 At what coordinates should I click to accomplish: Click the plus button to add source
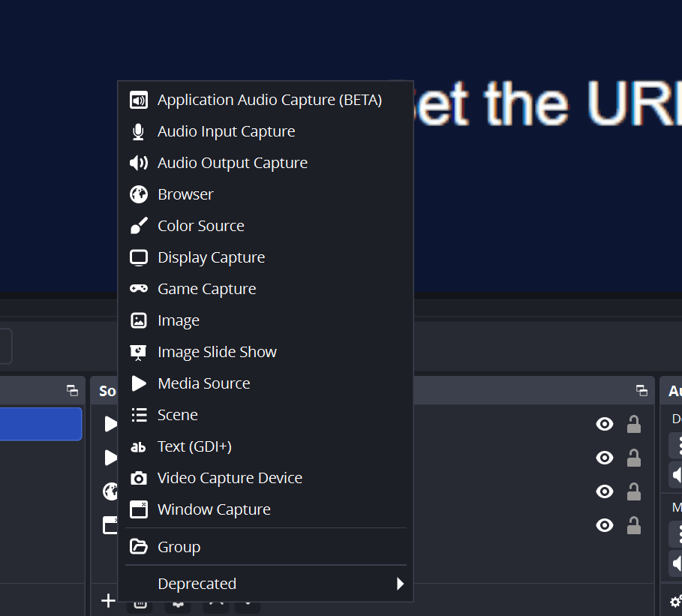[x=108, y=600]
